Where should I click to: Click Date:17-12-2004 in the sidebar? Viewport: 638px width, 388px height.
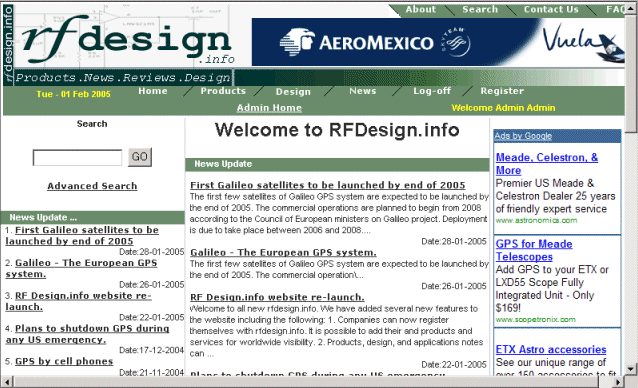click(x=151, y=350)
